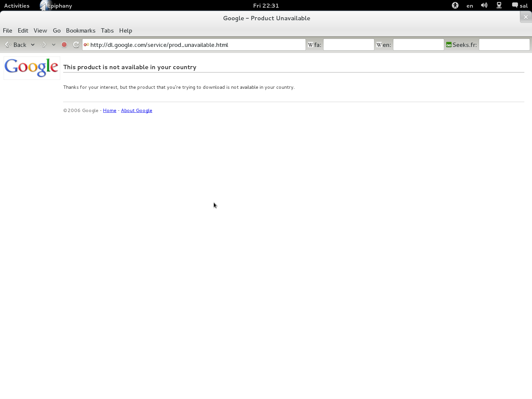Focus the Seeks.fr search field
The width and height of the screenshot is (532, 399).
click(504, 45)
